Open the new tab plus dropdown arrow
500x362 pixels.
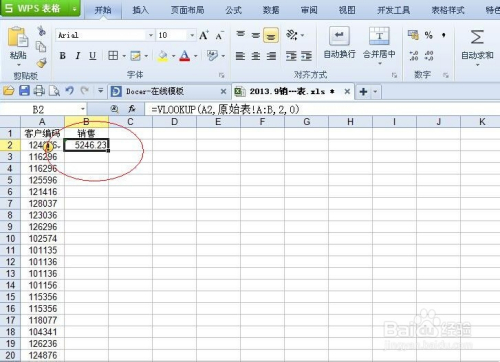tap(375, 91)
